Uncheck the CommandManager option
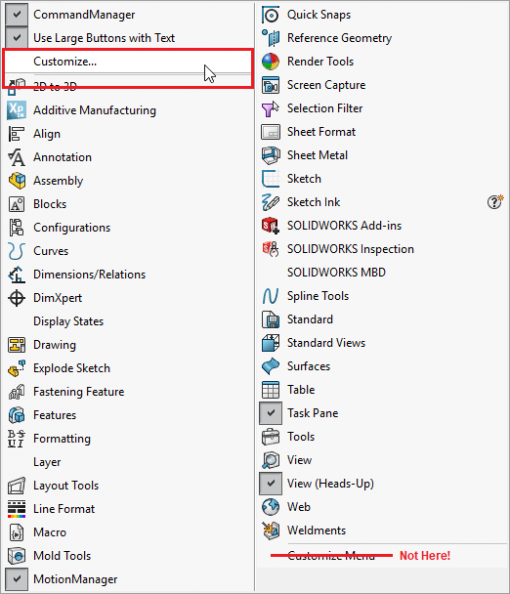Viewport: 510px width, 594px height. 17,15
